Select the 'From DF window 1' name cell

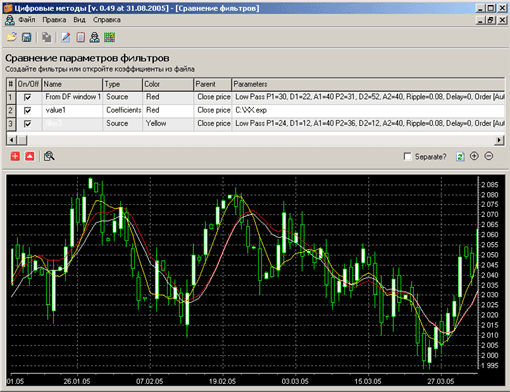click(x=72, y=97)
